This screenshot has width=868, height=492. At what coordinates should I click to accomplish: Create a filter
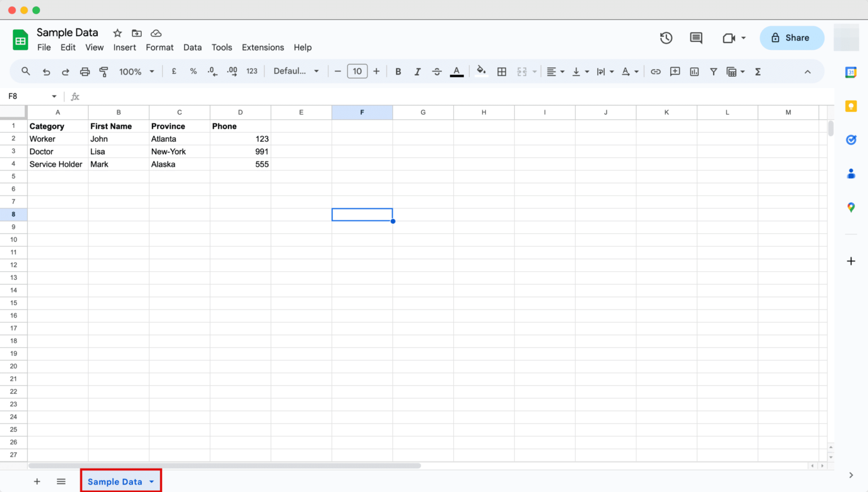713,71
